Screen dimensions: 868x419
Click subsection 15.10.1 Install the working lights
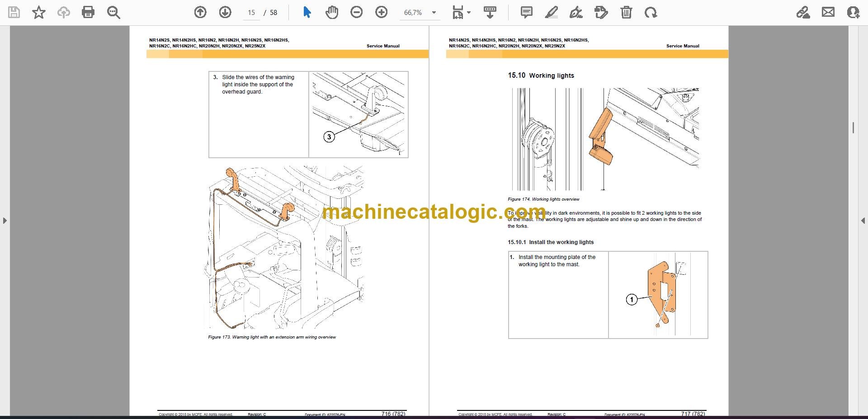[x=551, y=242]
